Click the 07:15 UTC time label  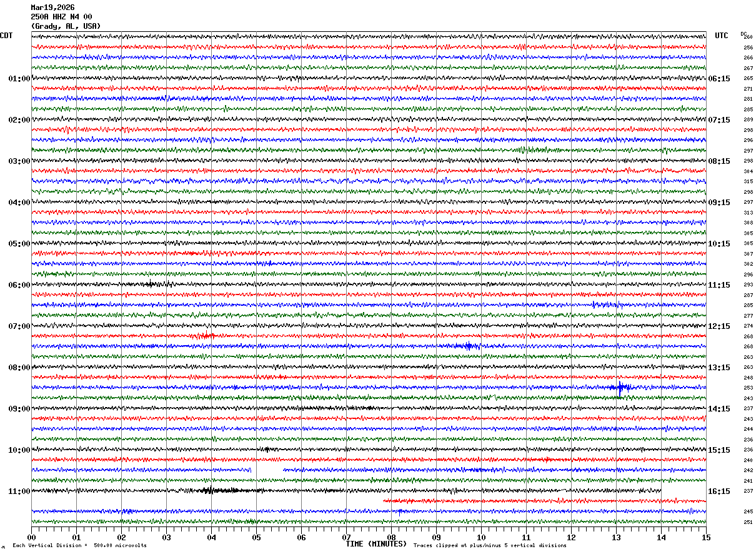click(719, 120)
